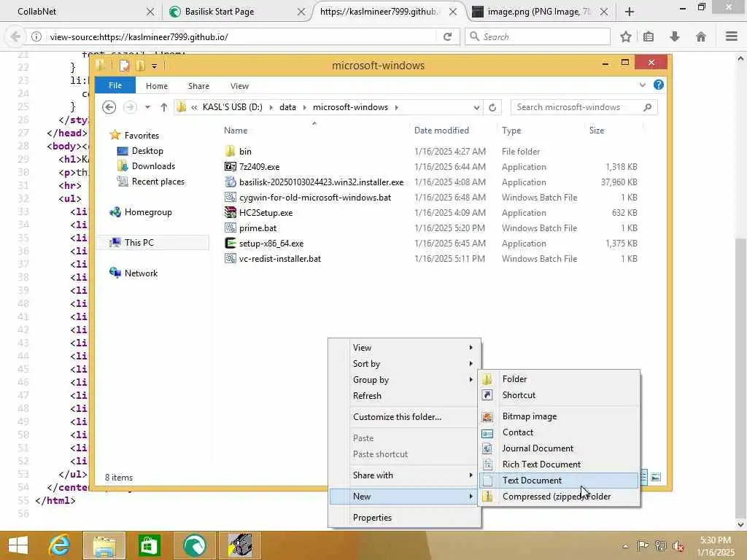Open Recent places in Favorites
Image resolution: width=747 pixels, height=560 pixels.
[x=158, y=182]
